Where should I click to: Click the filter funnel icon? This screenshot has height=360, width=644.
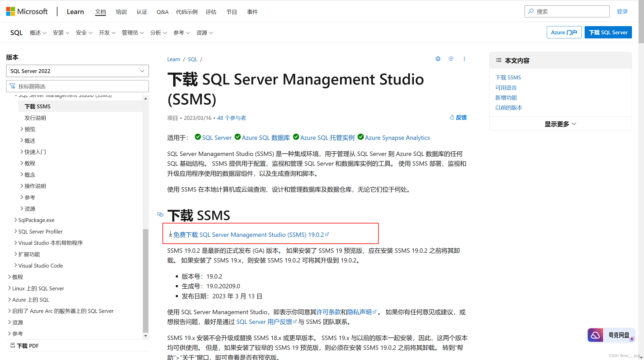click(12, 86)
